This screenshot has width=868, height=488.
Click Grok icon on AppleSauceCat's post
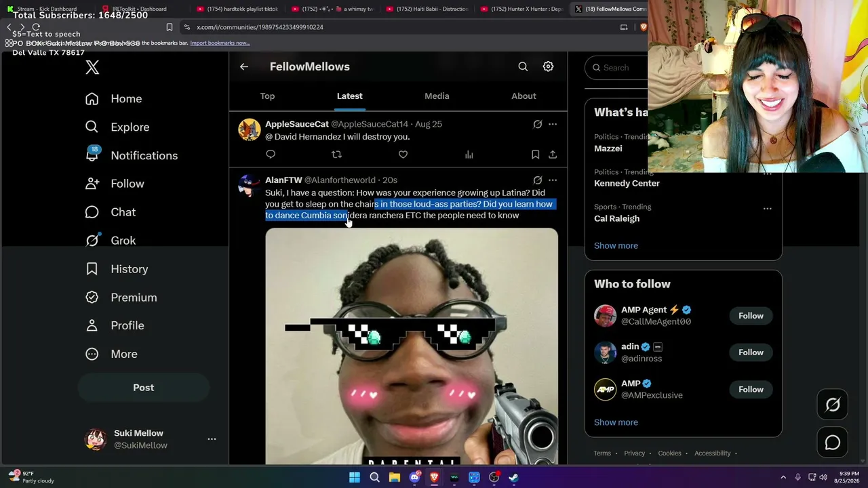coord(537,124)
